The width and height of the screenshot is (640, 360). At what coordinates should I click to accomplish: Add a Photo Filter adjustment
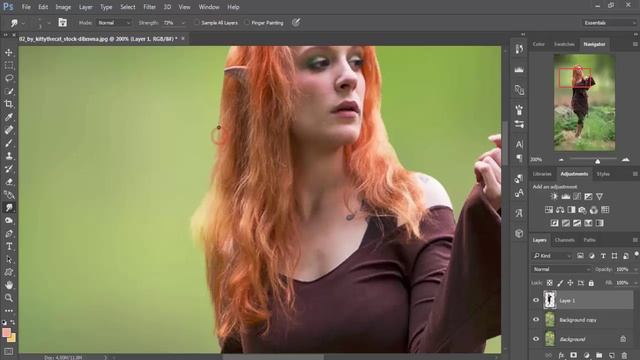coord(582,210)
